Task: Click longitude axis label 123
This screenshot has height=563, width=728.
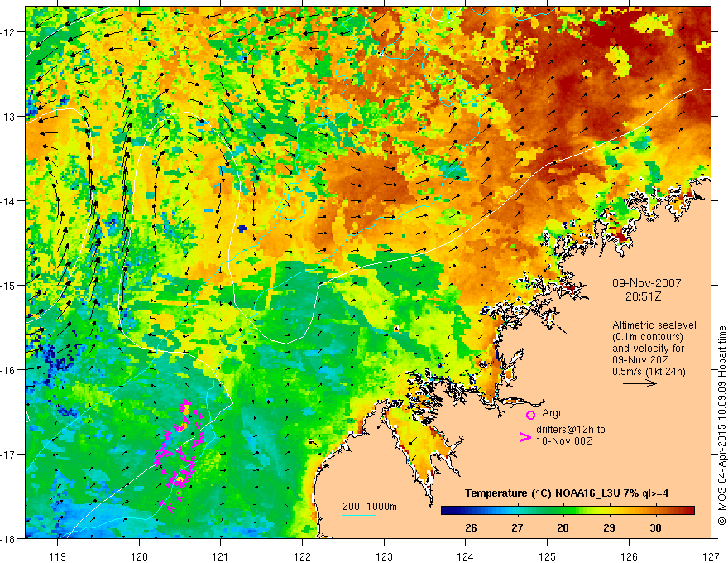Action: pos(384,556)
